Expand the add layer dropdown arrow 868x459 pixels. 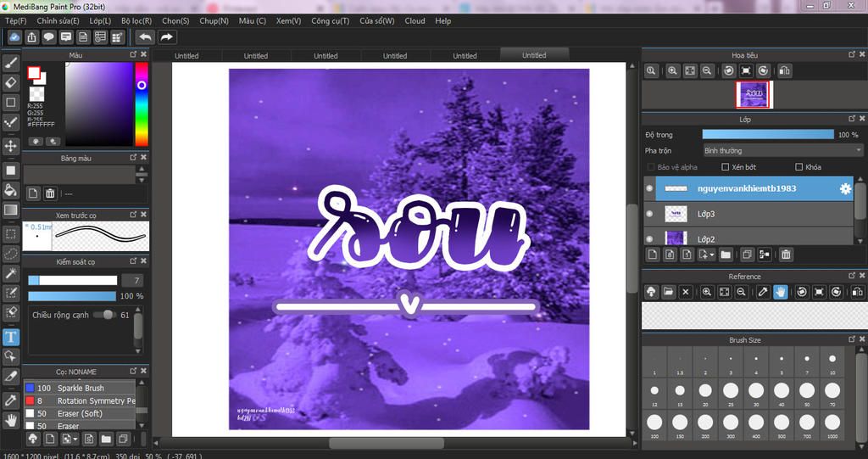click(711, 255)
